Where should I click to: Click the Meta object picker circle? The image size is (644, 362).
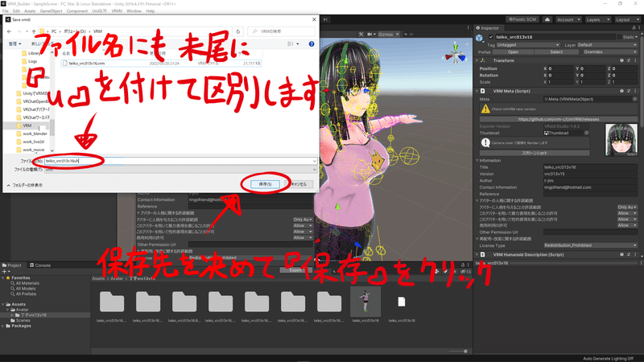coord(634,99)
